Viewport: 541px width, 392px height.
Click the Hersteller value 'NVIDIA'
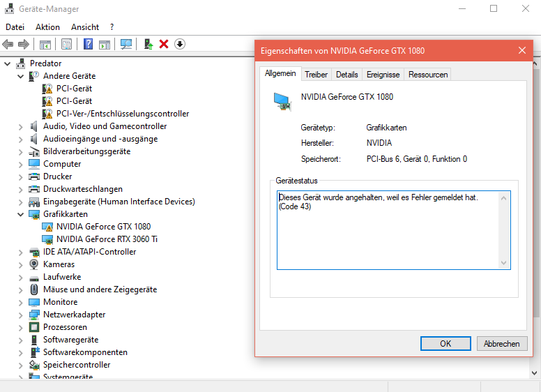379,143
